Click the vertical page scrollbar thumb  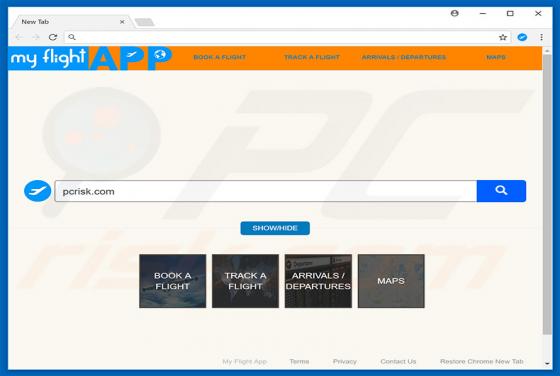547,195
